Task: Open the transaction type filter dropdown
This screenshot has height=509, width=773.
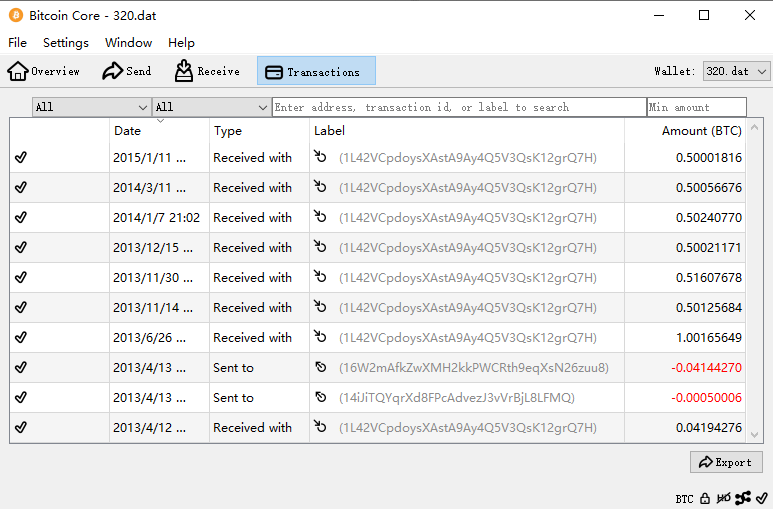Action: (x=211, y=107)
